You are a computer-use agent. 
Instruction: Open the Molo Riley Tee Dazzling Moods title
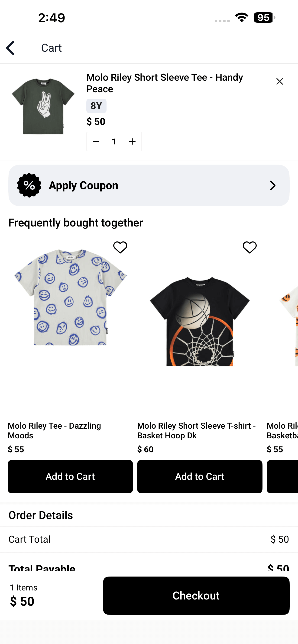click(54, 430)
